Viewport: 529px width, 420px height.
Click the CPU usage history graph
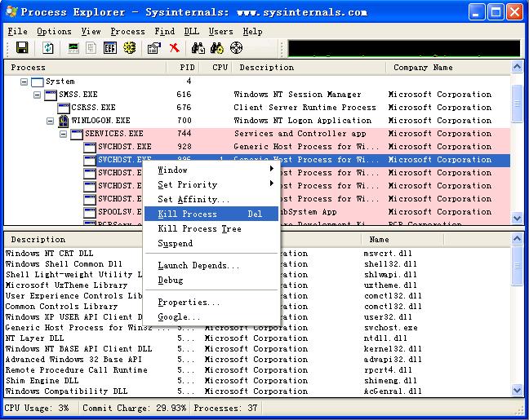pyautogui.click(x=404, y=48)
